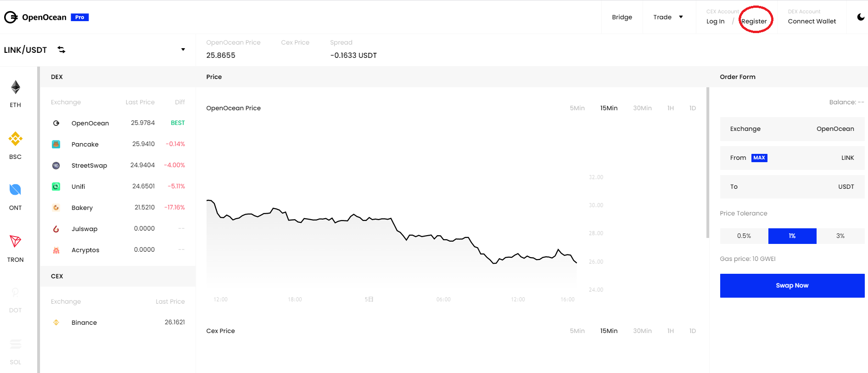This screenshot has height=373, width=868.
Task: Set price tolerance to 3%
Action: tap(840, 236)
